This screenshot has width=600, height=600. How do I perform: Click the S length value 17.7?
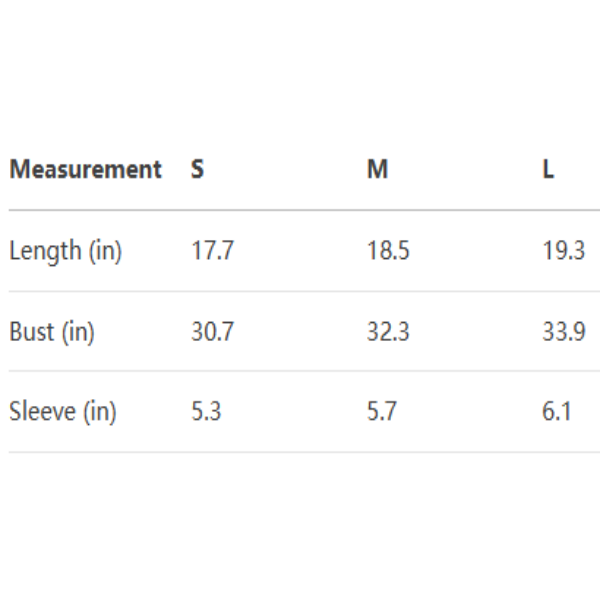click(x=212, y=251)
